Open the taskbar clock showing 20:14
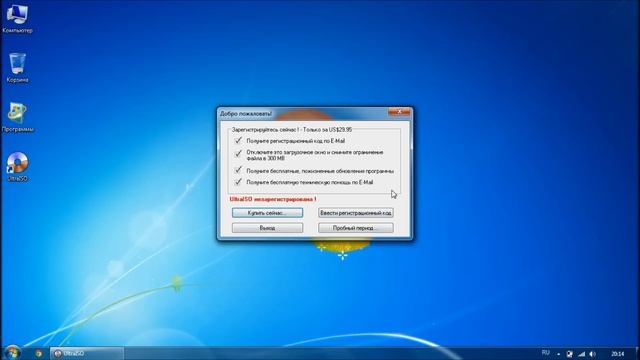This screenshot has height=360, width=640. point(618,353)
